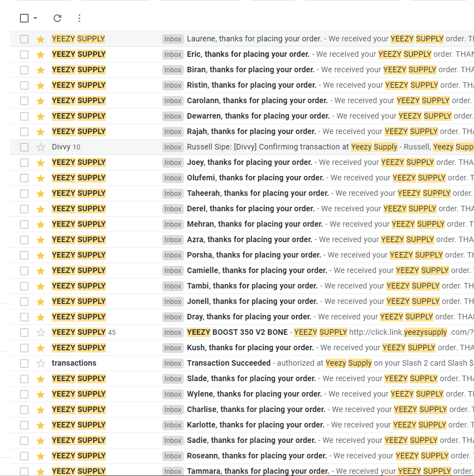The height and width of the screenshot is (476, 474).
Task: Remove the star from Carolann's email
Action: (x=40, y=101)
